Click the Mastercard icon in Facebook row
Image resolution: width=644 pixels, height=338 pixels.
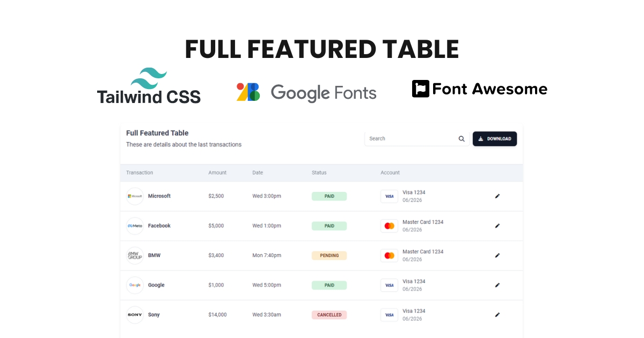[x=389, y=226]
